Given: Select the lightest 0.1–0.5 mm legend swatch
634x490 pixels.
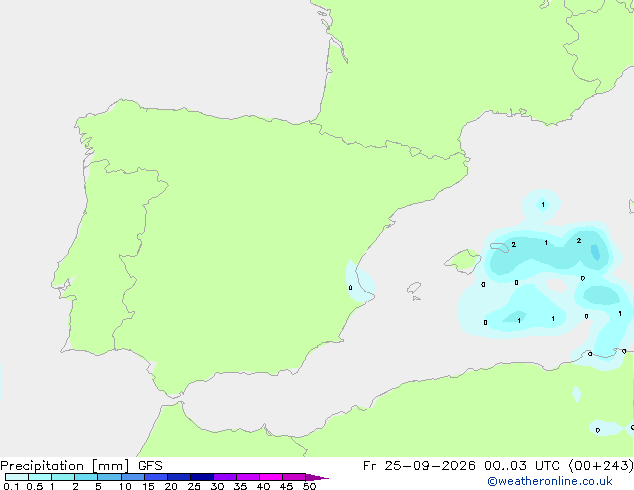Looking at the screenshot, I should (x=17, y=477).
